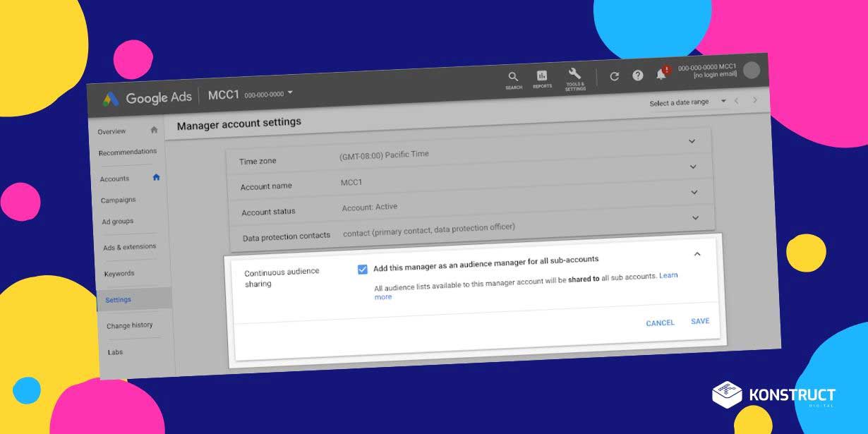This screenshot has height=434, width=868.
Task: Click the 000-000-0000 MCC1 account text
Action: point(707,68)
